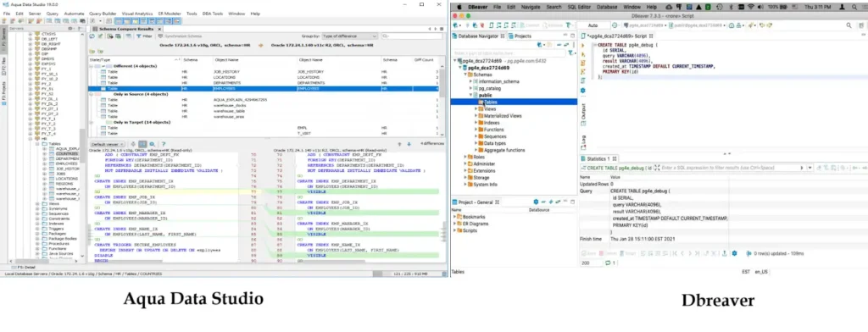Screen dimensions: 868x332
Task: Click the State/Type column header
Action: [x=135, y=59]
